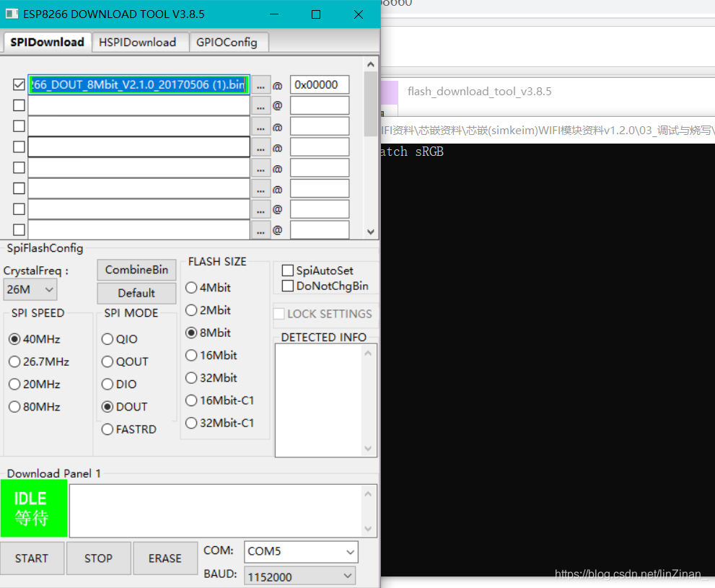Click the up arrow of the file list scrollbar
Screen dimensions: 715x588
pos(371,64)
